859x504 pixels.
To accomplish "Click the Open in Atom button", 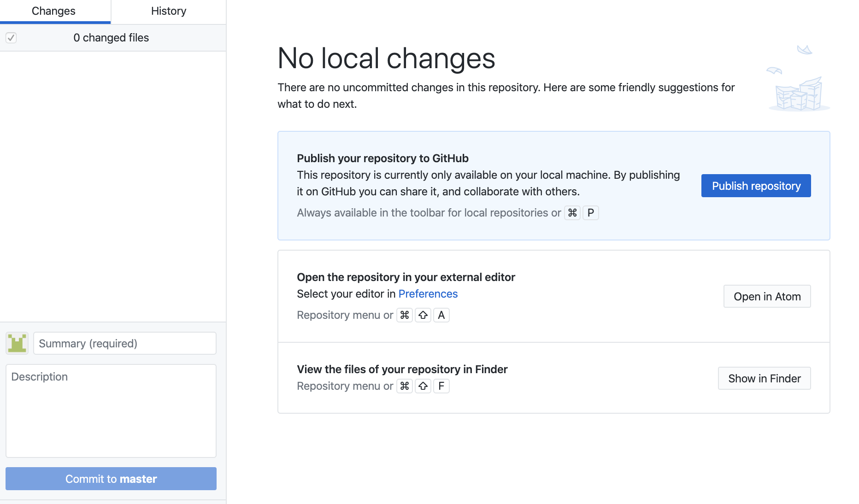I will 767,297.
